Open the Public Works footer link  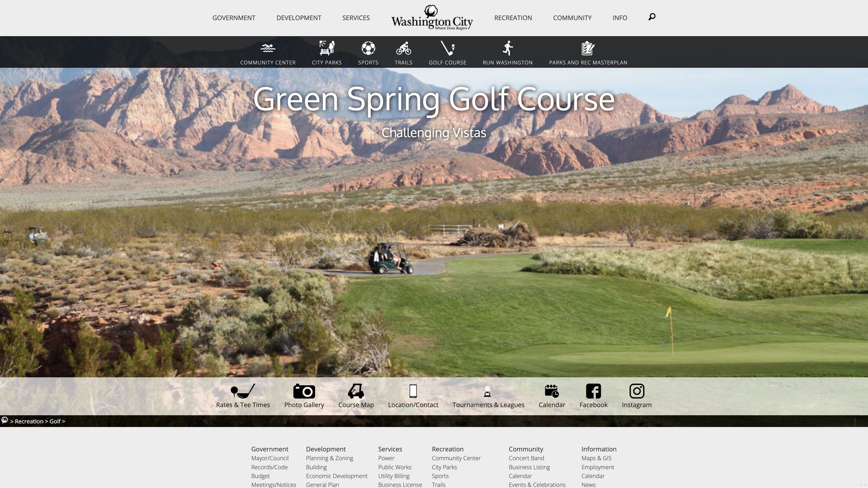[395, 467]
